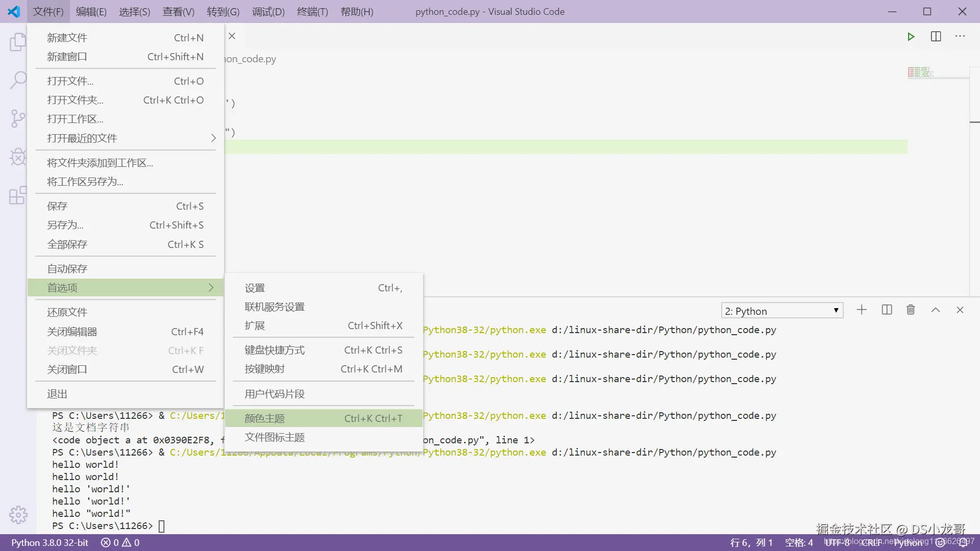Maximize terminal panel with up chevron
The height and width of the screenshot is (551, 980).
point(935,310)
